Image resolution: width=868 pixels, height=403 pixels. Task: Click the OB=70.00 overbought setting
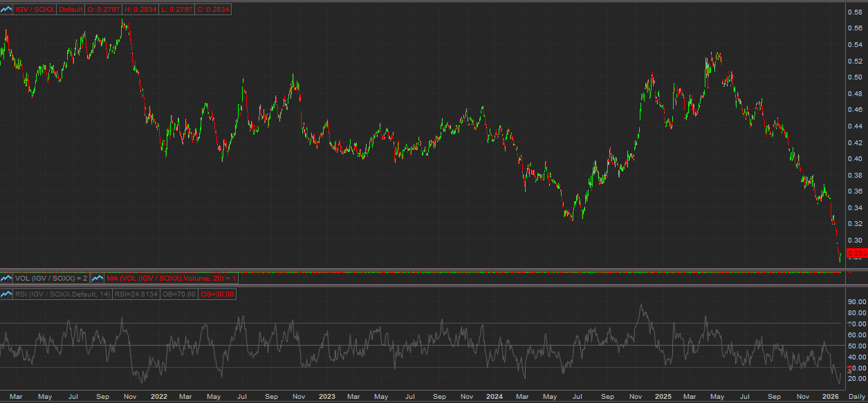[x=180, y=294]
